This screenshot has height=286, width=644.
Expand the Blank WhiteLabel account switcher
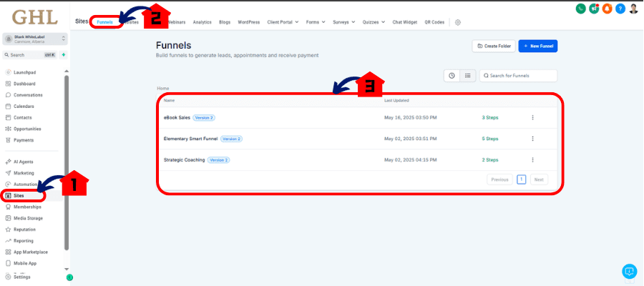click(35, 39)
